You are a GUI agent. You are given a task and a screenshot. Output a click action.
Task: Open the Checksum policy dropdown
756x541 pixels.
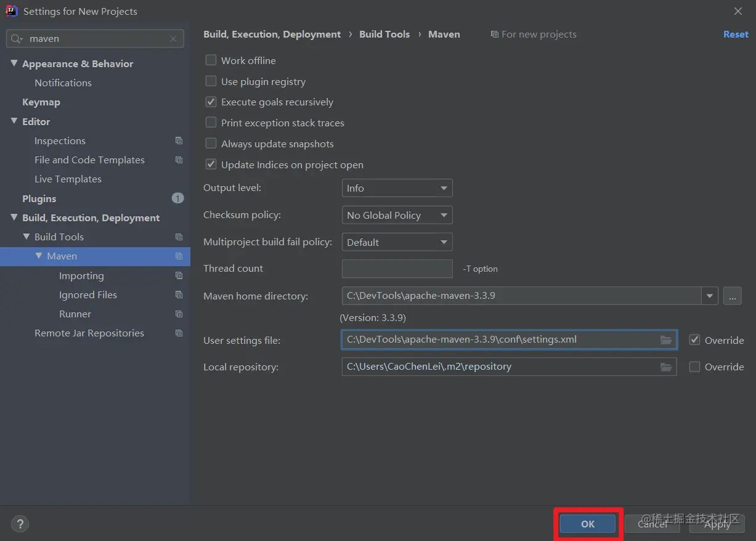(397, 215)
